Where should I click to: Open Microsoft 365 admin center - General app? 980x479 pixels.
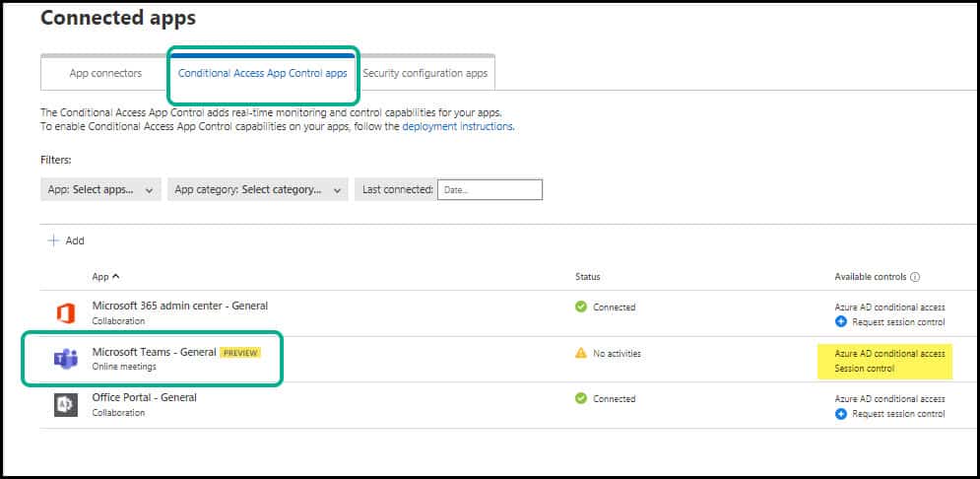tap(180, 306)
